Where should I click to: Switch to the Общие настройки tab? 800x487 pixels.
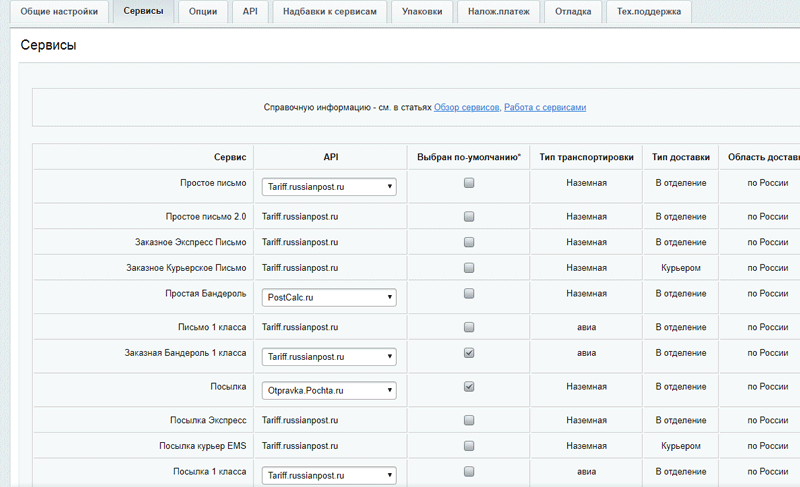click(58, 12)
